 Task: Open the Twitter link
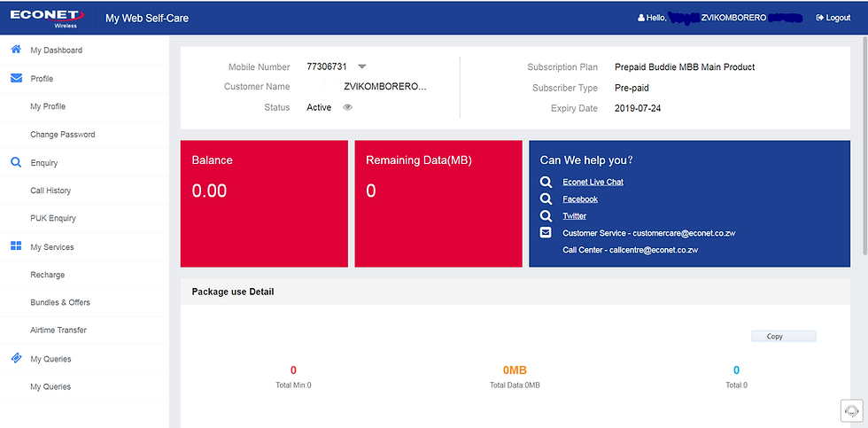click(575, 216)
